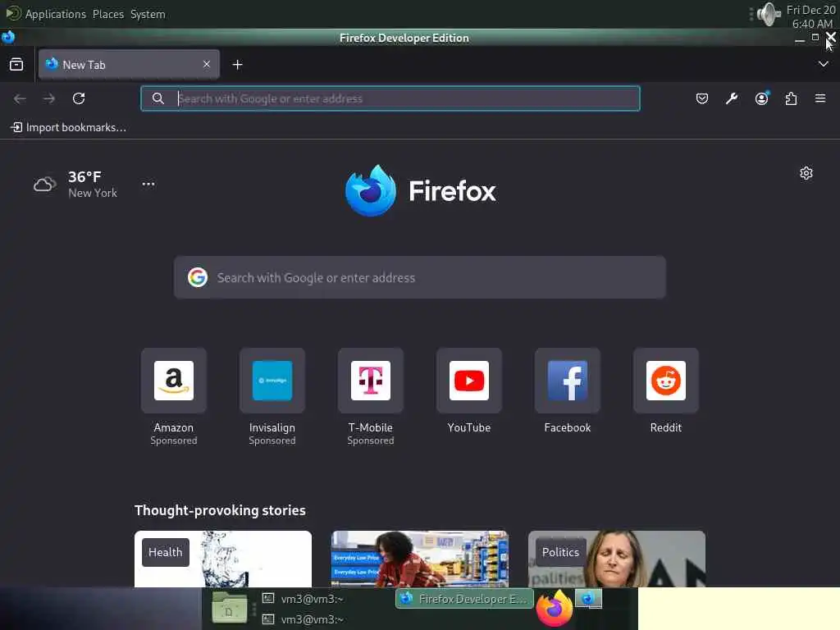Open the developer tools wrench icon
Viewport: 840px width, 630px height.
[732, 98]
